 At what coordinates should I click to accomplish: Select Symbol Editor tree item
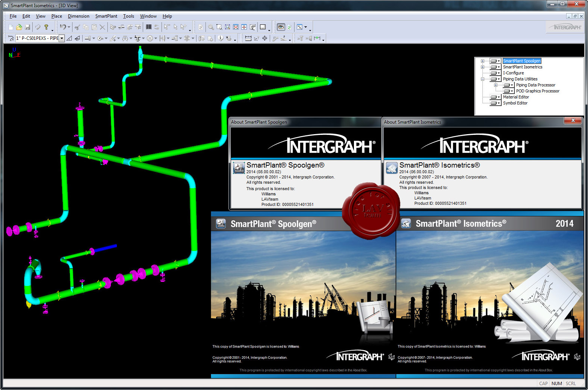[515, 103]
